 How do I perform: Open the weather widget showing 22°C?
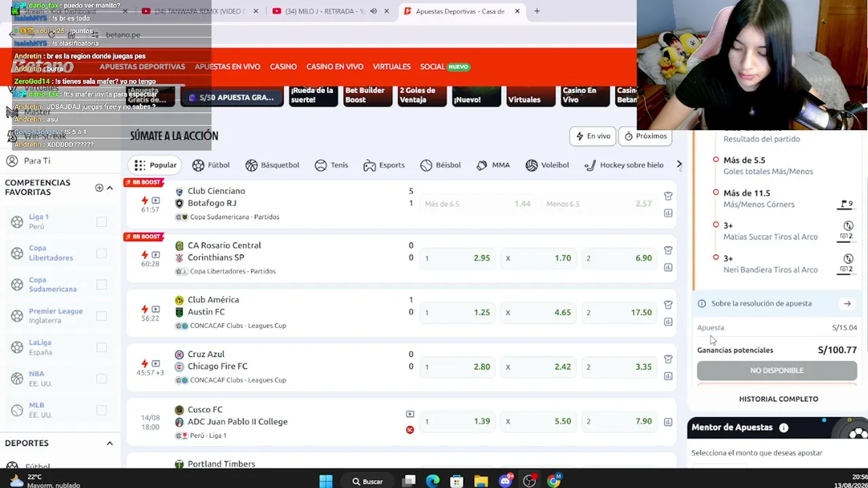pyautogui.click(x=44, y=481)
